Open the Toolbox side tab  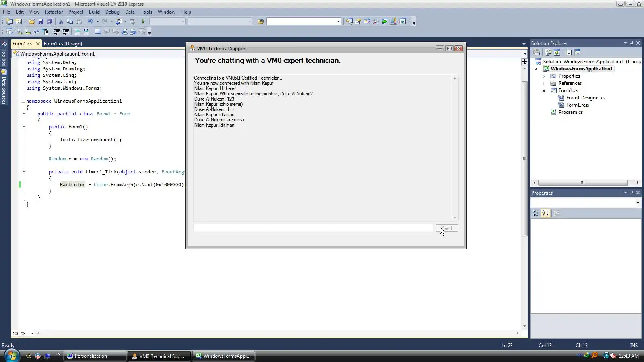tap(4, 54)
